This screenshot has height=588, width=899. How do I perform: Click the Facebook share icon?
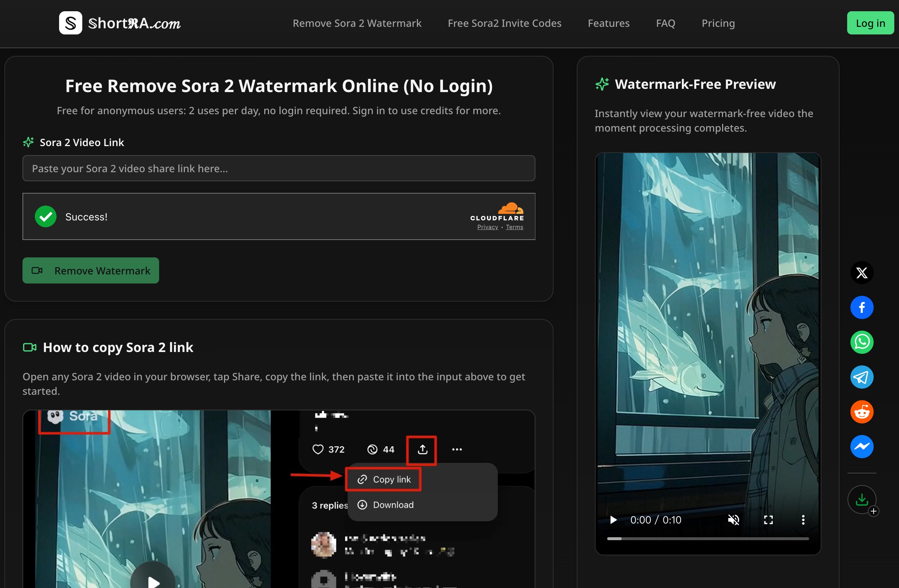[x=861, y=307]
